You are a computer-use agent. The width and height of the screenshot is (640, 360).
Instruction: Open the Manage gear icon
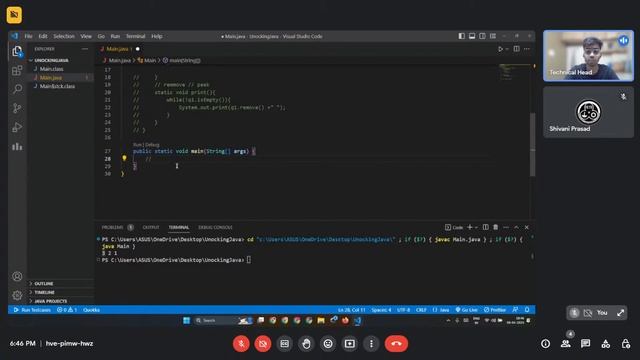(x=17, y=295)
